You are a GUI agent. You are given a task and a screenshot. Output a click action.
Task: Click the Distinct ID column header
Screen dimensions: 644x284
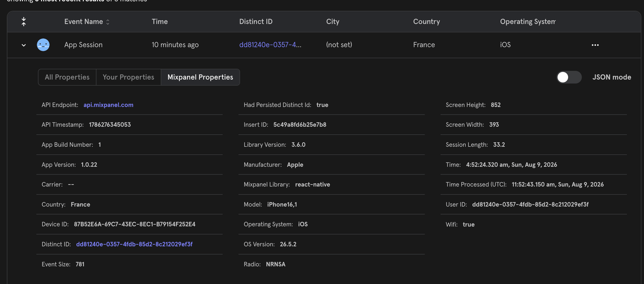click(256, 22)
